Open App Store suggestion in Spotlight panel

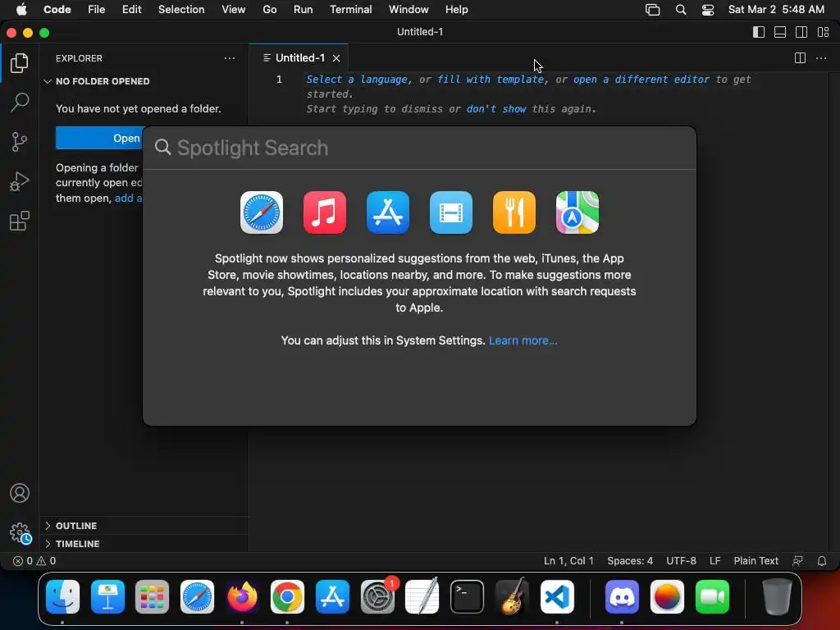point(388,212)
